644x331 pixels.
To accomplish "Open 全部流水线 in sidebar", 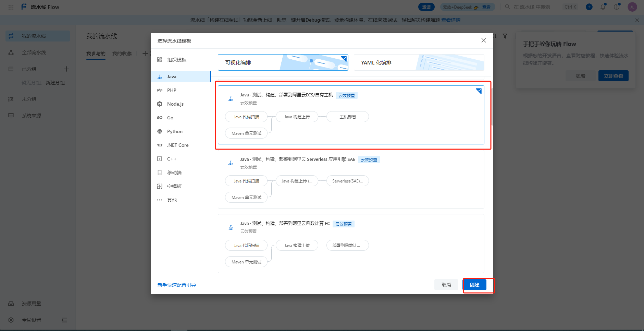I will coord(38,52).
